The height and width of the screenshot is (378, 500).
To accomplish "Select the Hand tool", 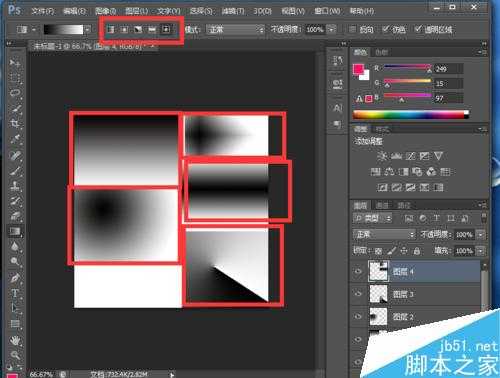I will pos(15,340).
